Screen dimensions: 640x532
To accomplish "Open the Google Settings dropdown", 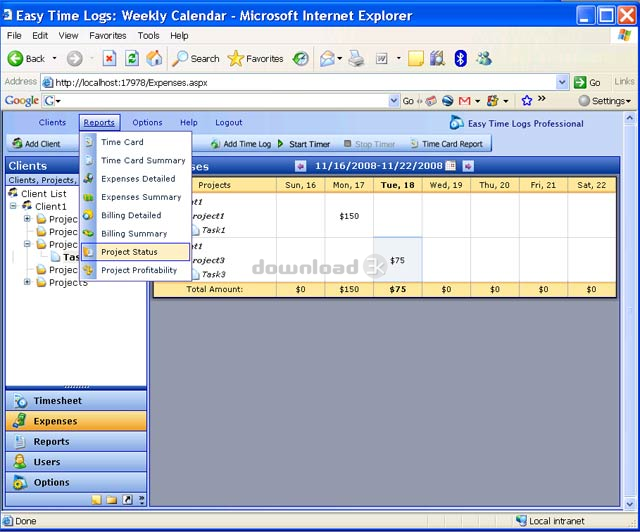I will point(605,100).
